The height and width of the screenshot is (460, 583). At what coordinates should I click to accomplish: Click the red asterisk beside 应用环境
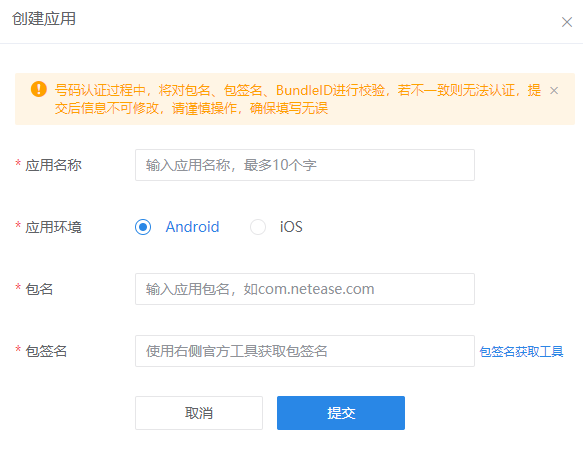pos(18,225)
